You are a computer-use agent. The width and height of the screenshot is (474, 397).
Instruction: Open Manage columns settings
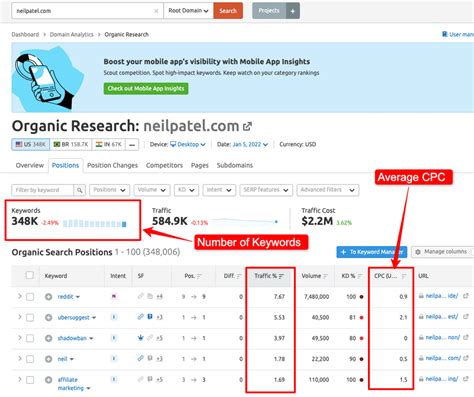pyautogui.click(x=442, y=252)
